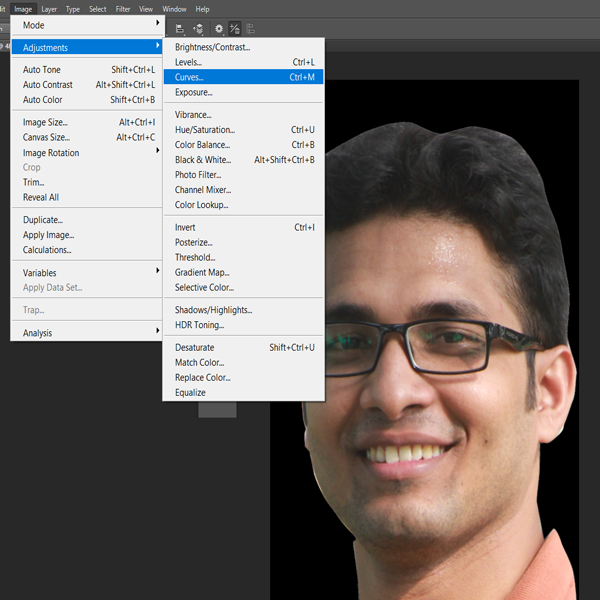
Task: Select the highlighted Curves adjustment
Action: [244, 77]
